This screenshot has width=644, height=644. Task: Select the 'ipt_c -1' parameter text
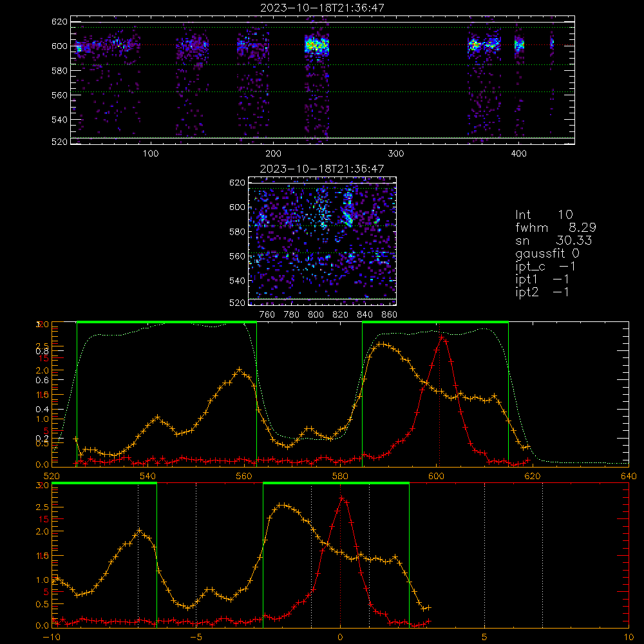pyautogui.click(x=545, y=267)
